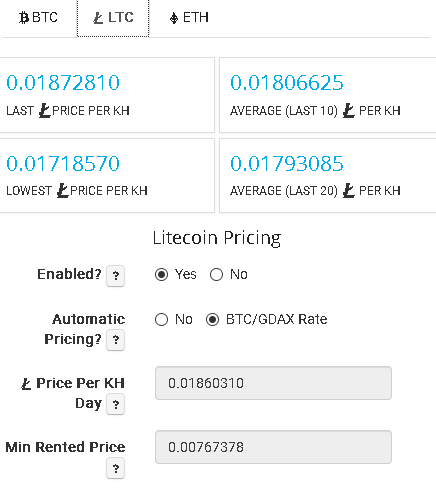This screenshot has height=496, width=436.
Task: Select Yes for Enabled
Action: (162, 275)
